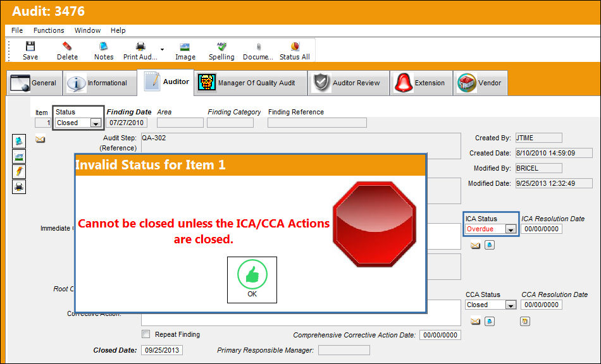Image resolution: width=601 pixels, height=364 pixels.
Task: Open the ICA Status dropdown showing Overdue
Action: coord(510,229)
